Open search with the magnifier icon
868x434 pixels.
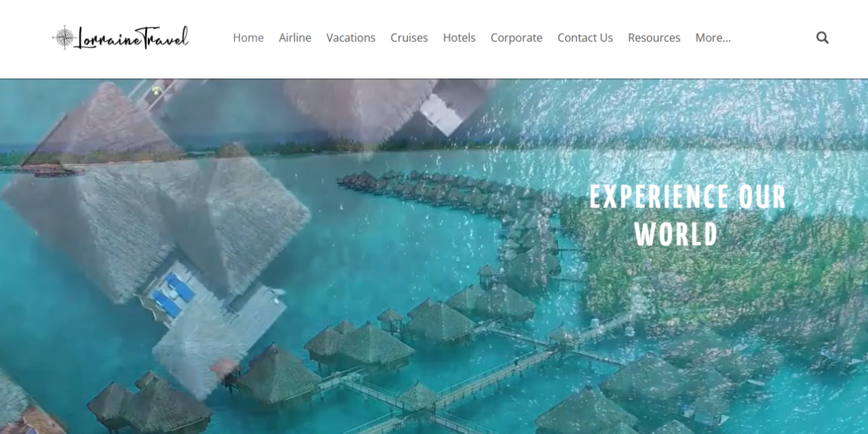(x=823, y=38)
